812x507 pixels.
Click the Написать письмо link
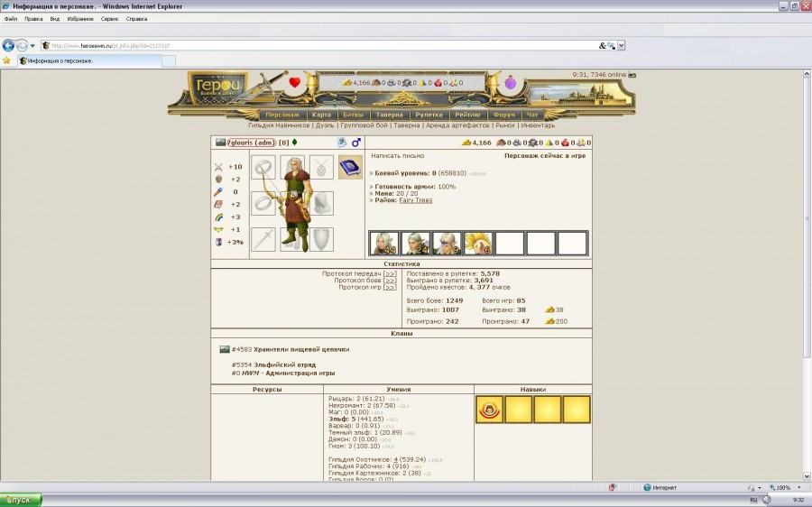pyautogui.click(x=397, y=155)
